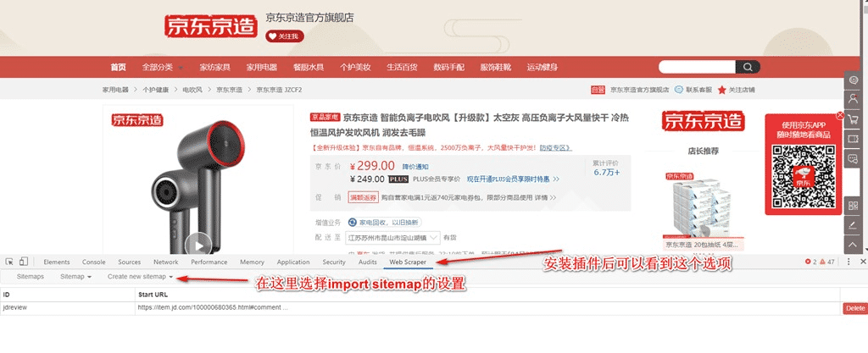The height and width of the screenshot is (353, 868).
Task: Select the Web Scraper tab
Action: (x=408, y=262)
